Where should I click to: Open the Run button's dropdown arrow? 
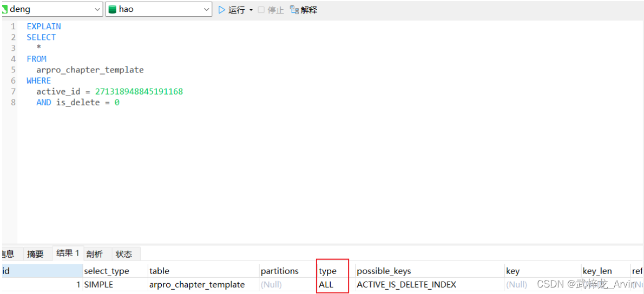pos(251,10)
